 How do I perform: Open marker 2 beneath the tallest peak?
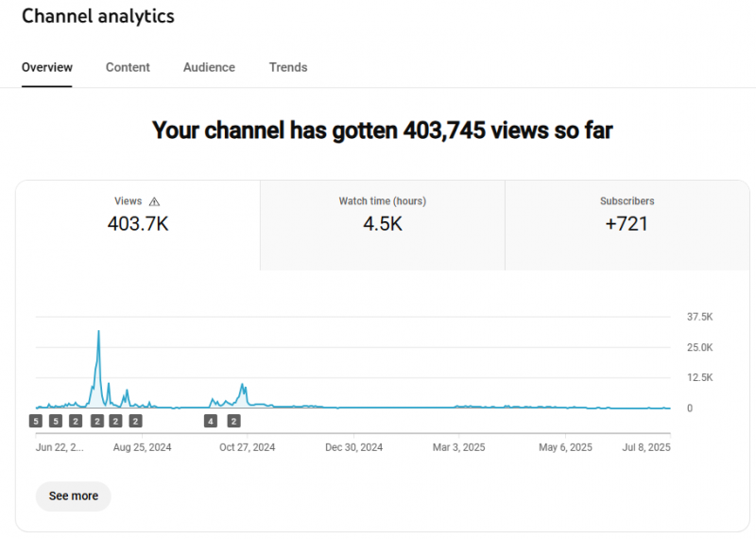coord(96,421)
